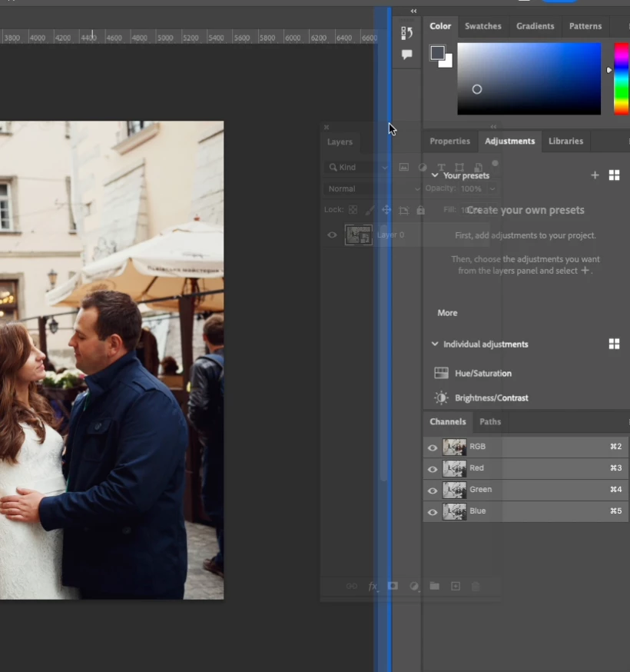Click the Blue channel name
This screenshot has width=630, height=672.
(478, 511)
